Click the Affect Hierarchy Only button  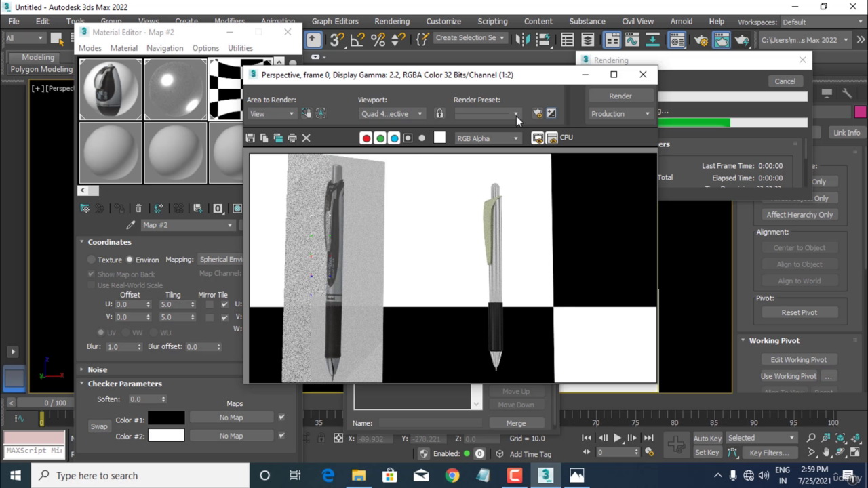800,215
